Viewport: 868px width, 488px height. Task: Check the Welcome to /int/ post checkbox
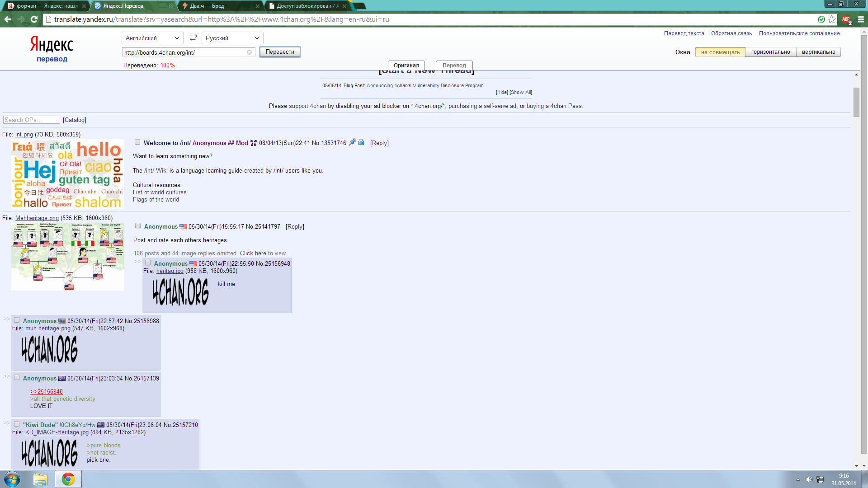pyautogui.click(x=137, y=142)
